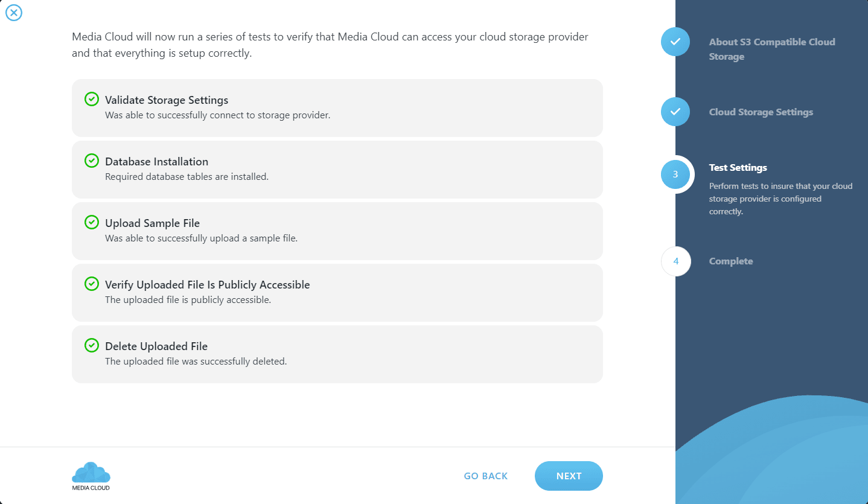Click the step one completed check circle

point(675,42)
